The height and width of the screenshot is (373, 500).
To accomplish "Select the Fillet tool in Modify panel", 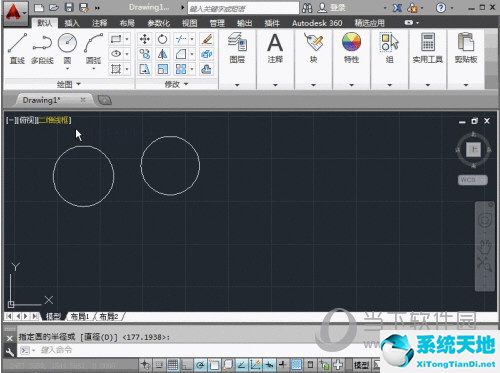I will (181, 54).
